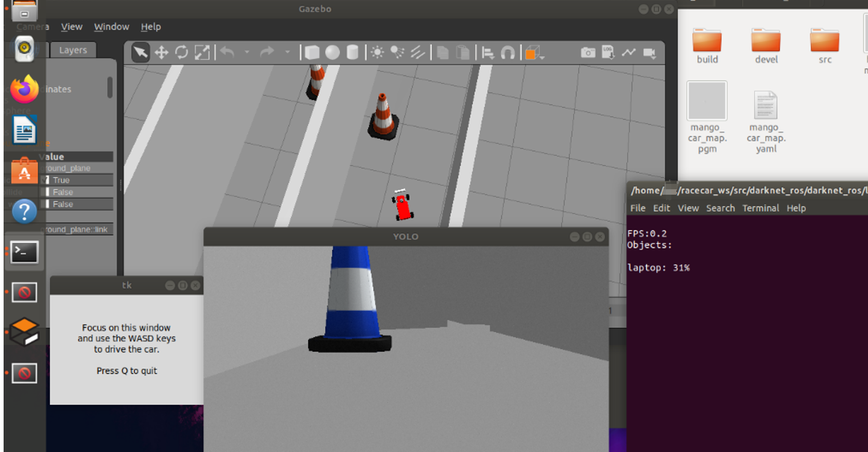Image resolution: width=868 pixels, height=452 pixels.
Task: Open the terminal Edit menu
Action: pyautogui.click(x=661, y=208)
